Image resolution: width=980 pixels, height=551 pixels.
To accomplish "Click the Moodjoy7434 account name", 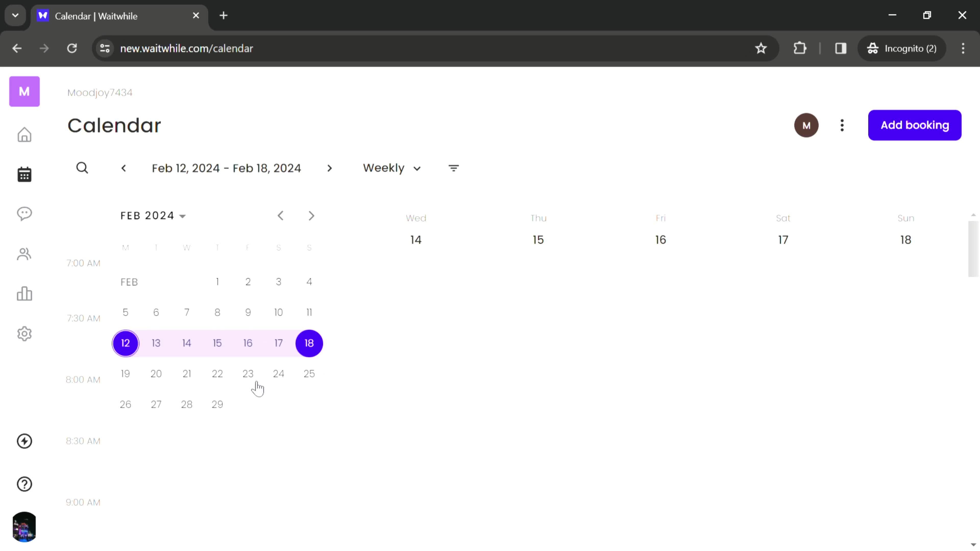I will pyautogui.click(x=100, y=92).
